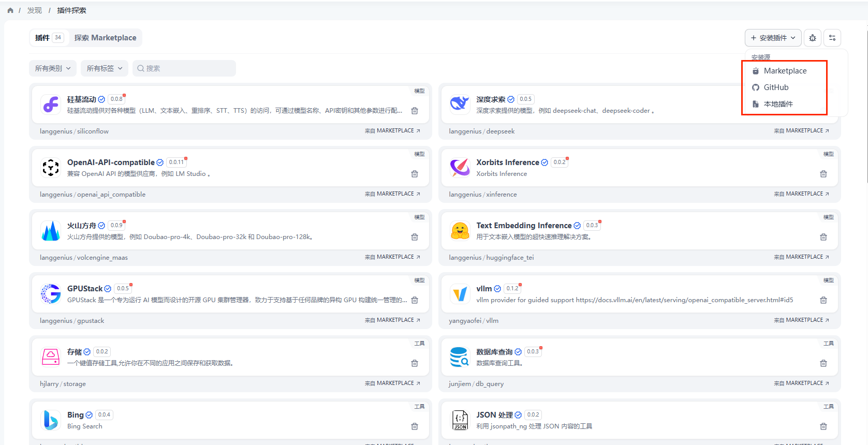Click the hjlarry / storage label
868x445 pixels.
pyautogui.click(x=63, y=384)
